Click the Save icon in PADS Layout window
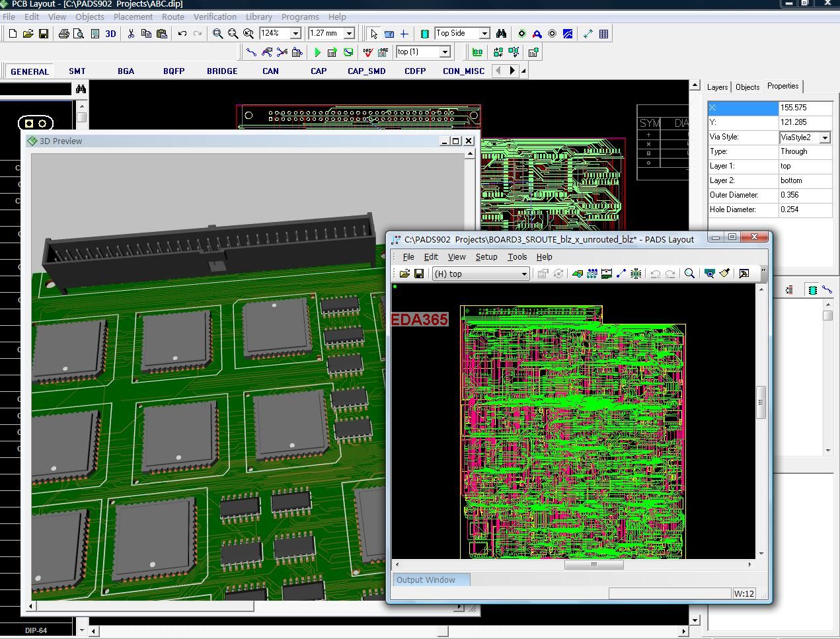840x639 pixels. click(x=419, y=274)
